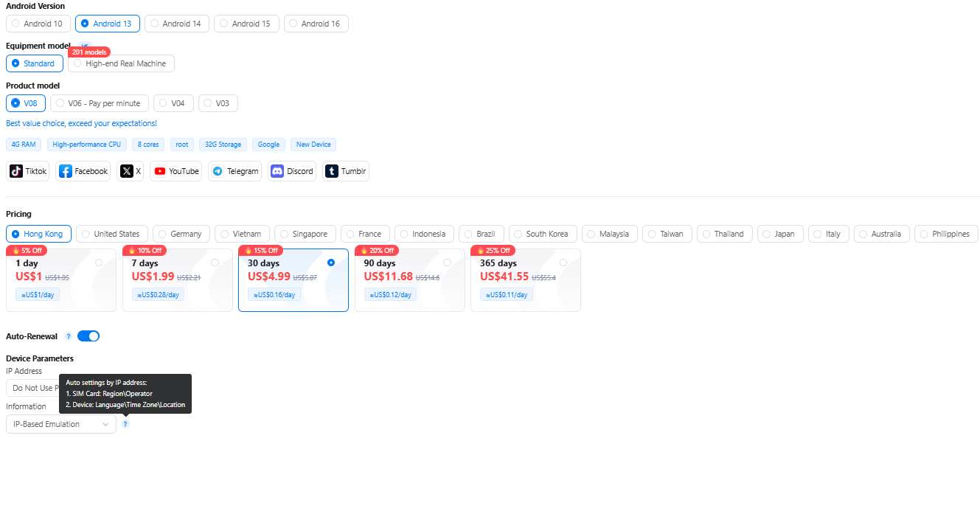Select High-end Real Machine equipment

point(121,63)
